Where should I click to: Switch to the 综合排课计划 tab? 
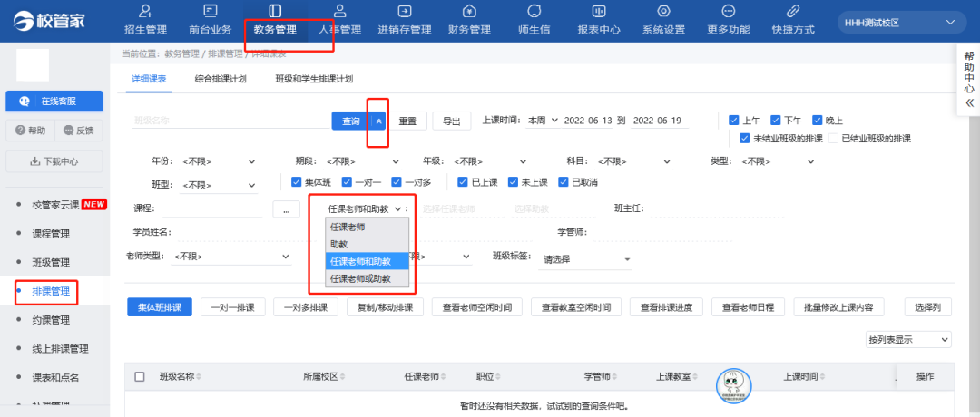(220, 79)
